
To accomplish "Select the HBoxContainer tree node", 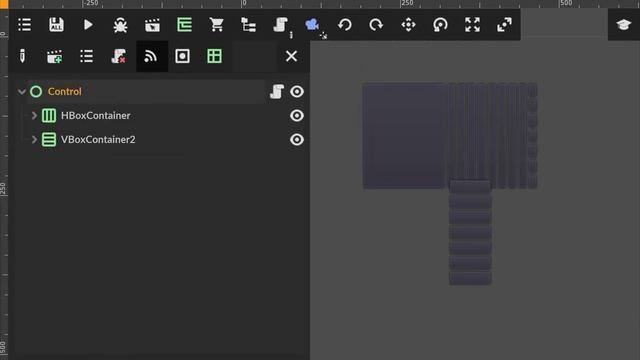I will (96, 116).
